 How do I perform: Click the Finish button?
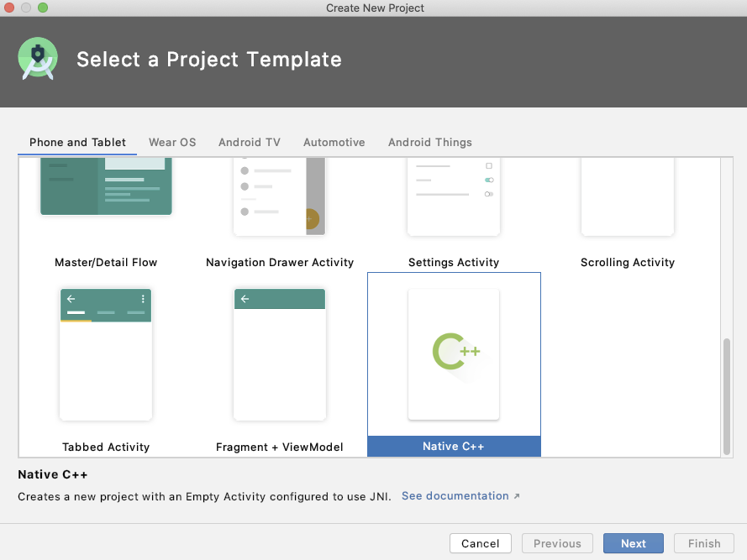[703, 543]
